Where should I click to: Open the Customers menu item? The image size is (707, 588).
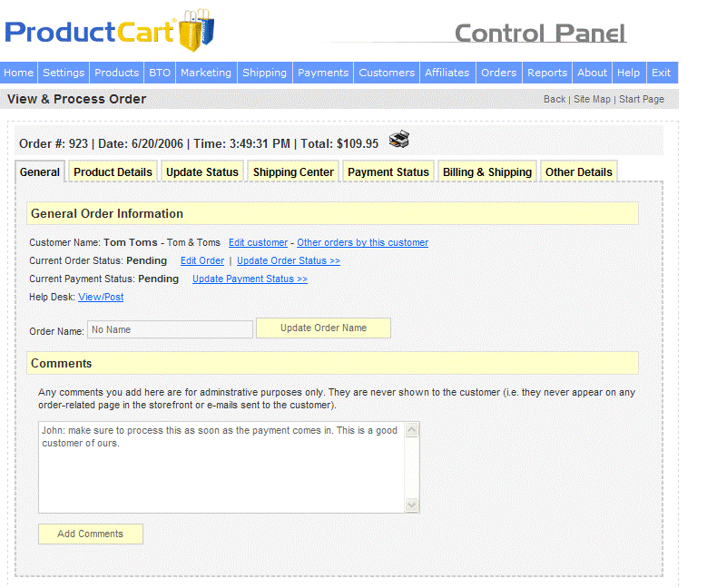coord(387,73)
